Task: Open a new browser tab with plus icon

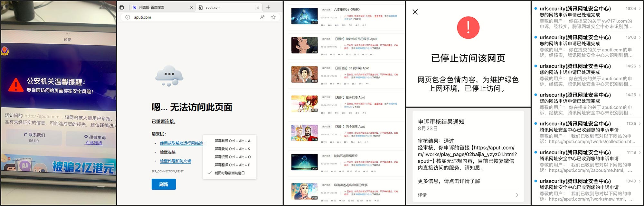Action: (268, 7)
